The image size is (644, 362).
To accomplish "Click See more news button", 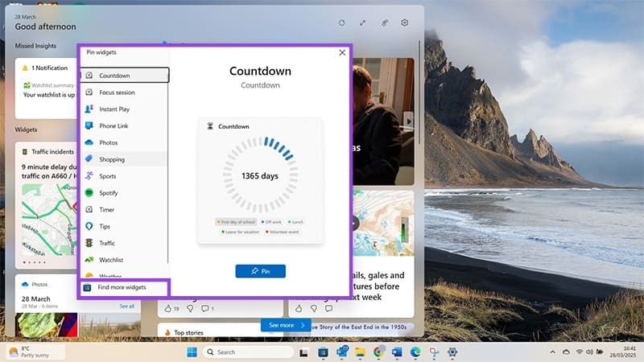I will 286,325.
